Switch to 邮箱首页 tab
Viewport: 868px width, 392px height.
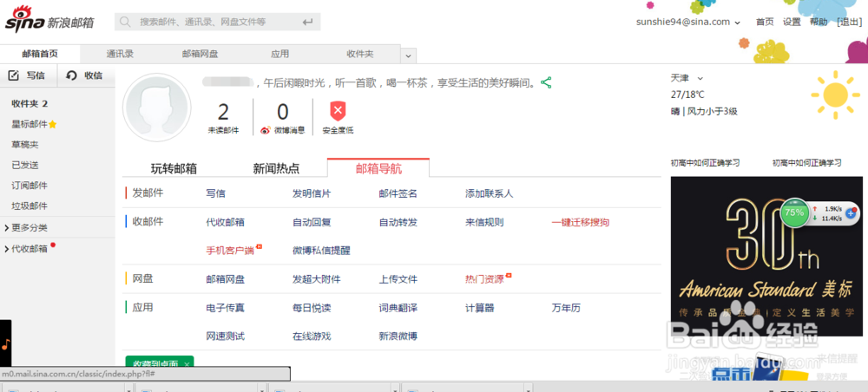click(x=40, y=54)
